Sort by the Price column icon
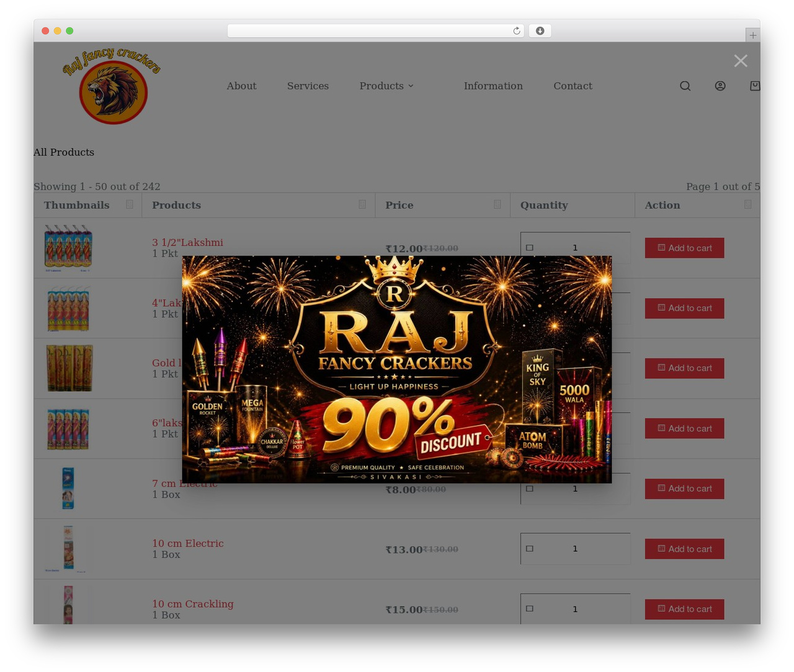 click(x=497, y=204)
